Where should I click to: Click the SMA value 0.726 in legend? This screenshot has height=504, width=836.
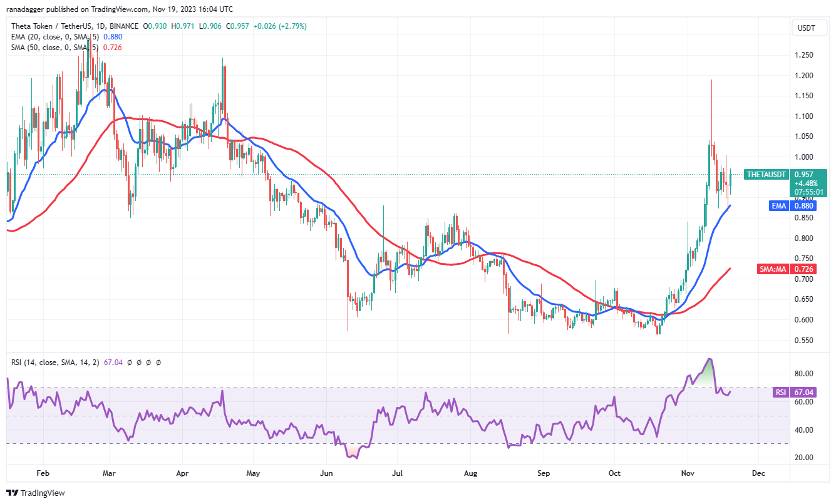pyautogui.click(x=113, y=47)
